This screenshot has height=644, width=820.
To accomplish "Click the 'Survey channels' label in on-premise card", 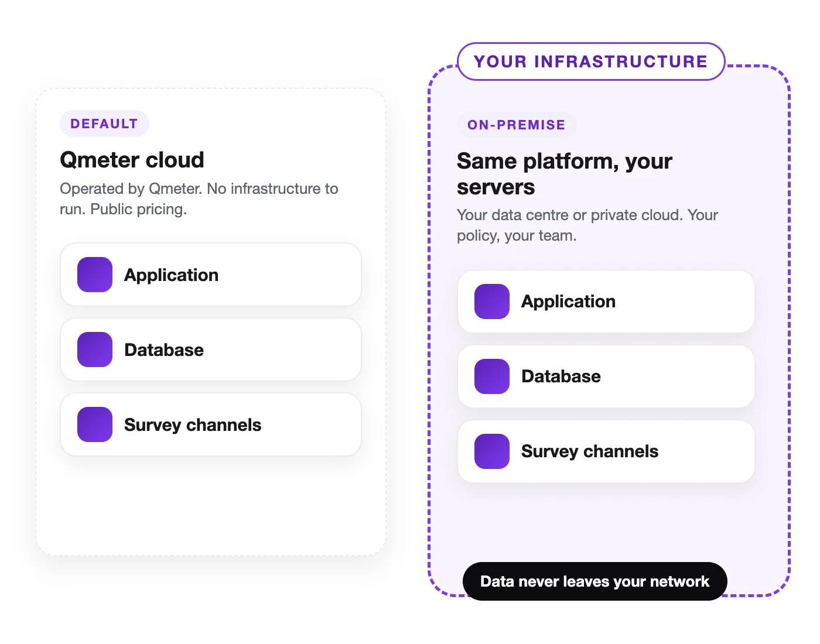I will pos(590,451).
